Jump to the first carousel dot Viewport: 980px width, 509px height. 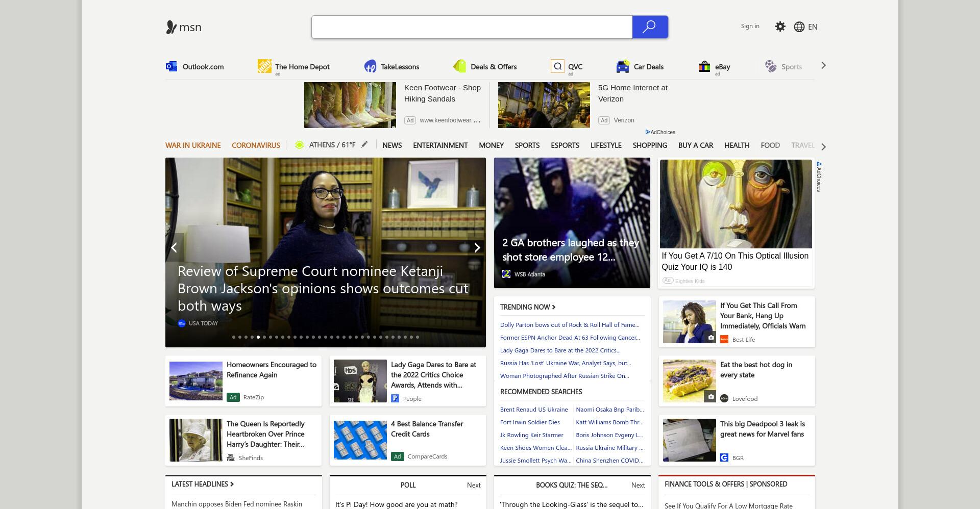[234, 337]
